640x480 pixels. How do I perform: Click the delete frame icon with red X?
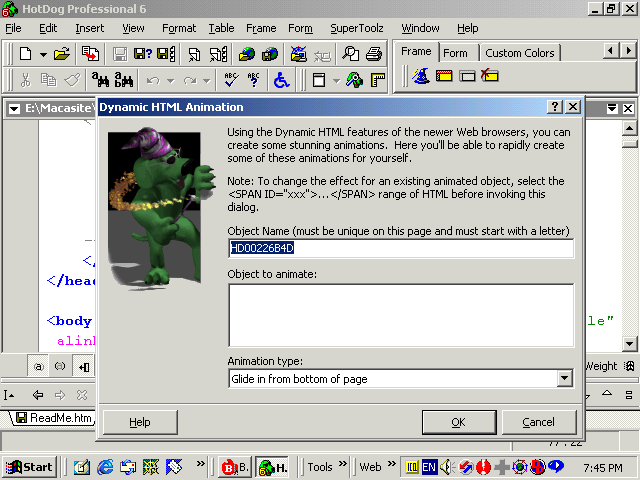click(490, 76)
